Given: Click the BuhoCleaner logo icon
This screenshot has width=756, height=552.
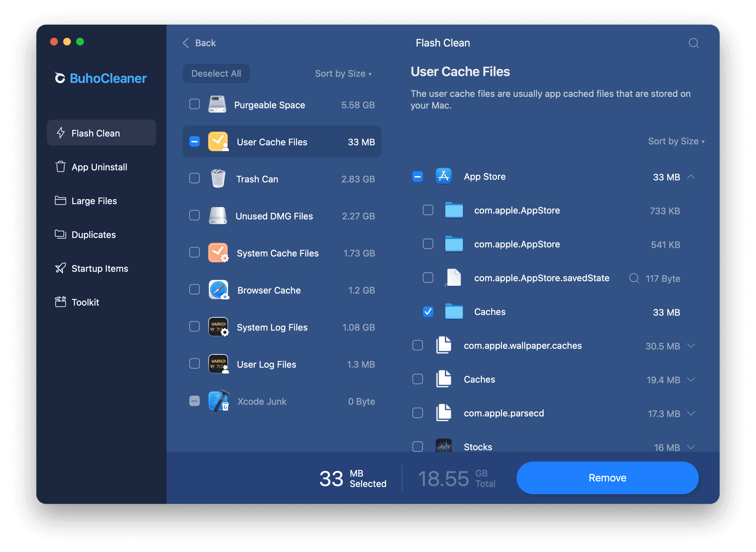Looking at the screenshot, I should point(60,78).
